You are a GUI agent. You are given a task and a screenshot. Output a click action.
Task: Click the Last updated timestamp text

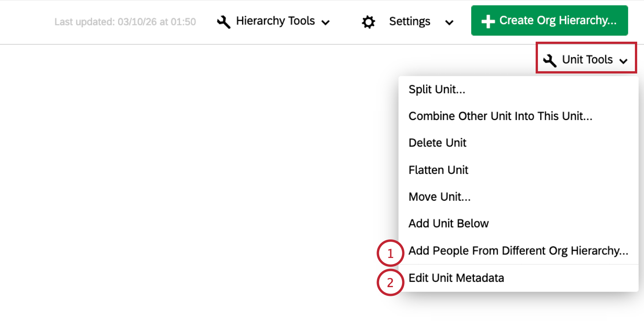[125, 22]
